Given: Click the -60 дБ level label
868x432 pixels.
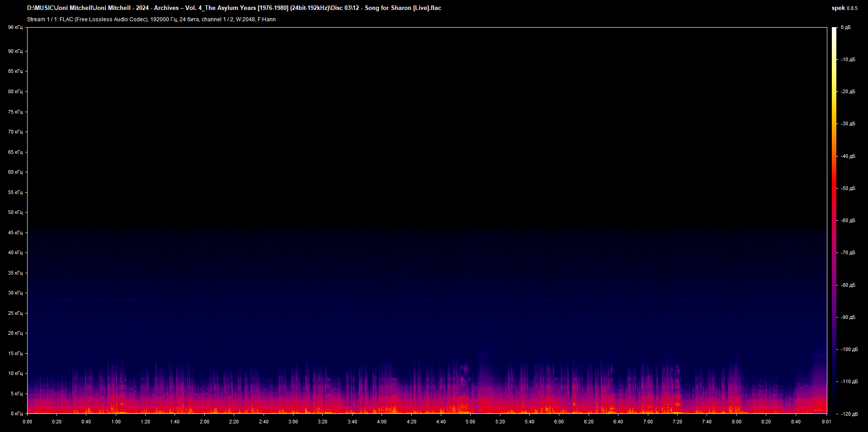Looking at the screenshot, I should [848, 221].
